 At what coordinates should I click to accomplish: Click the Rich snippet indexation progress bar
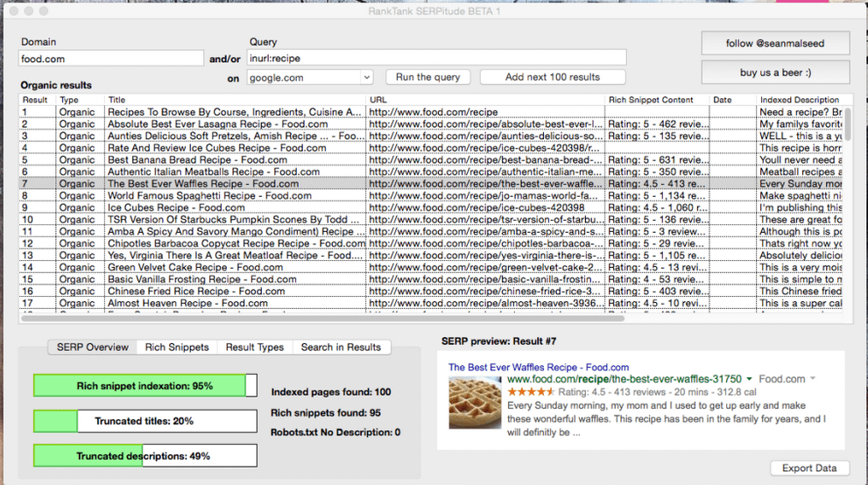(x=145, y=386)
